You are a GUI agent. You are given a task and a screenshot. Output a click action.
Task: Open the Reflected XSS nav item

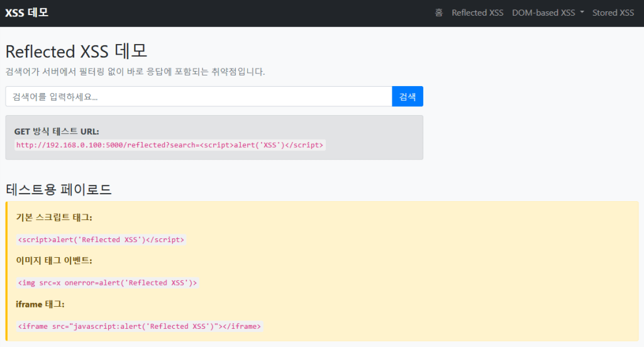point(477,13)
